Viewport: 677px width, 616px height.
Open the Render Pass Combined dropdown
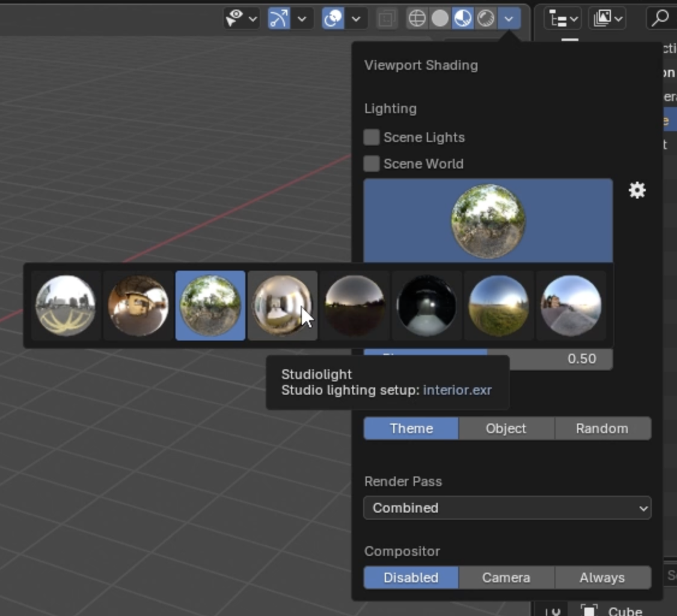pos(507,508)
